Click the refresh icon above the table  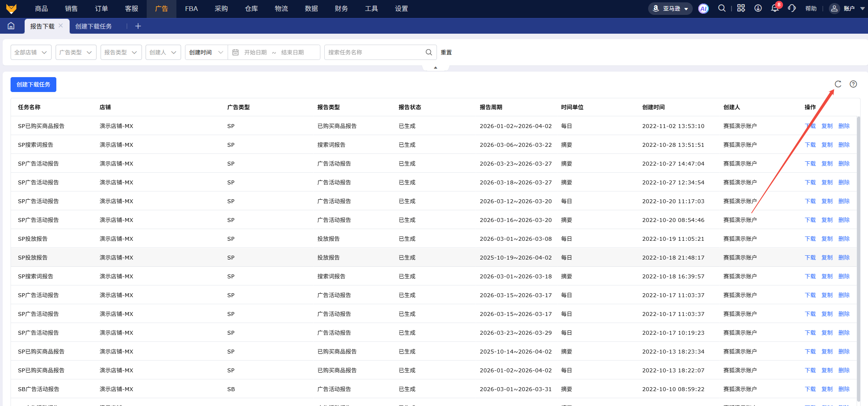click(x=838, y=84)
